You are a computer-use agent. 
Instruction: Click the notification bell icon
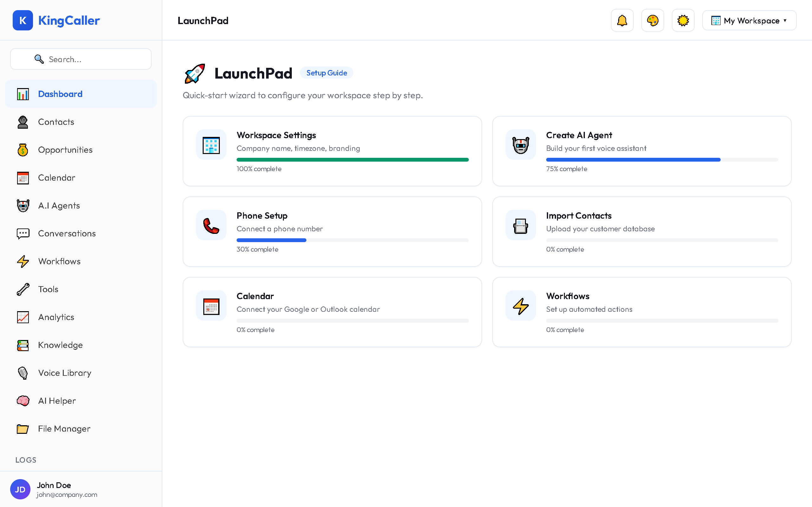622,21
